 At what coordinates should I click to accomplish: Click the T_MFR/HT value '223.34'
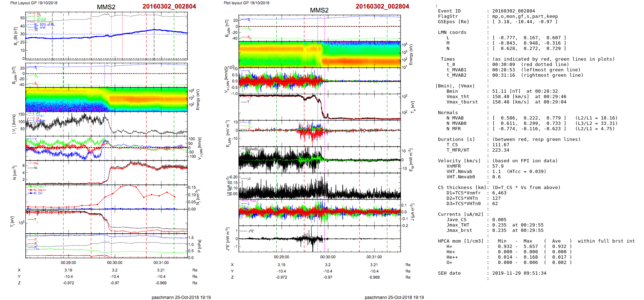[x=500, y=150]
